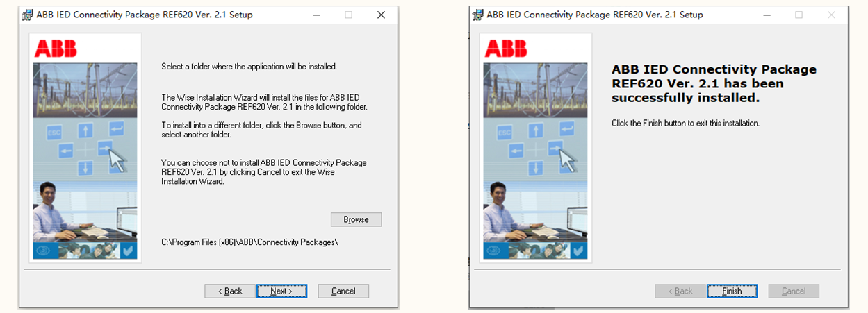Click Cancel in the left setup window
This screenshot has width=868, height=313.
click(x=343, y=291)
